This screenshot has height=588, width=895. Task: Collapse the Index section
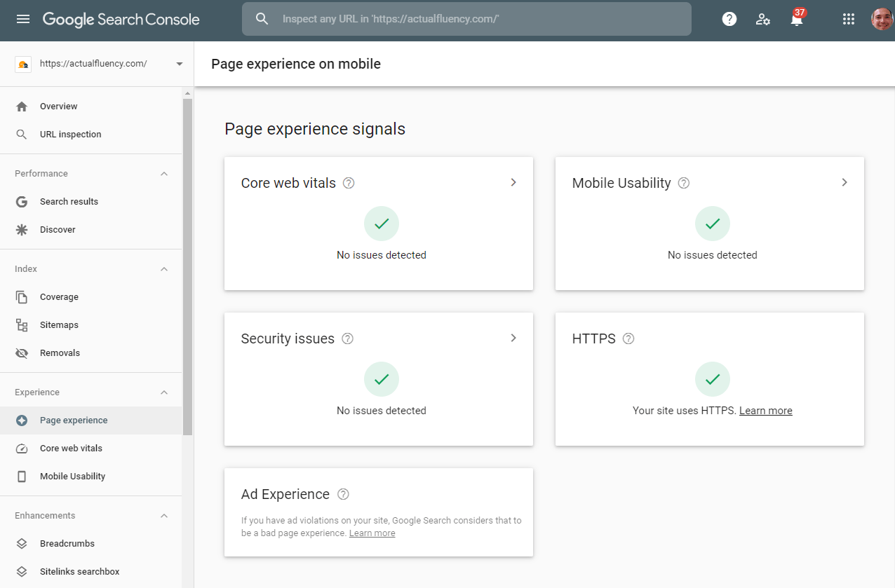[164, 269]
